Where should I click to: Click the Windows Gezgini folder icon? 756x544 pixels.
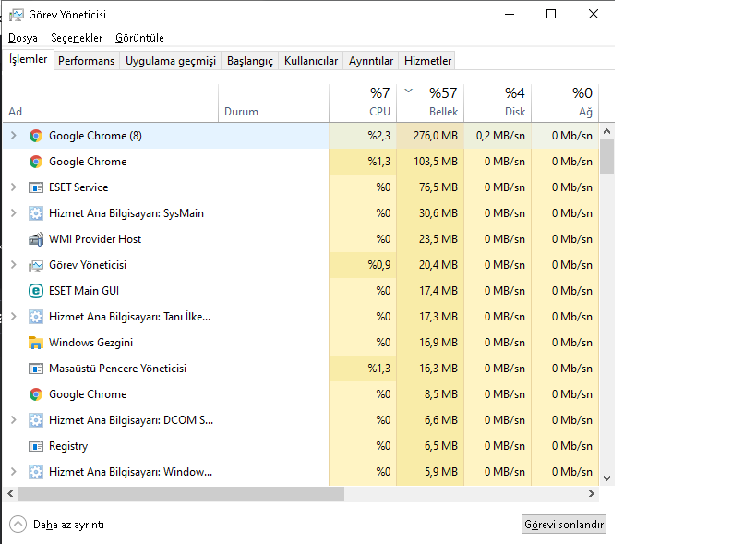click(36, 343)
